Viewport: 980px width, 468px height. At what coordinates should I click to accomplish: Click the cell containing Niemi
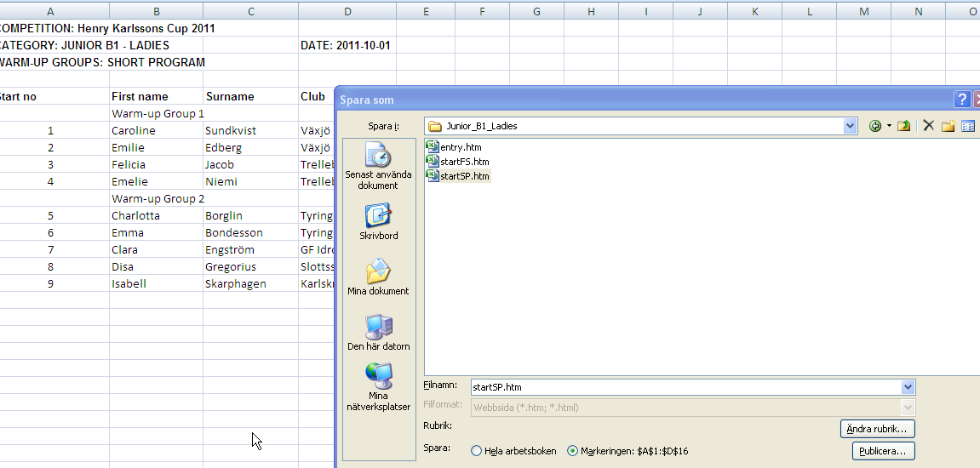coord(250,182)
